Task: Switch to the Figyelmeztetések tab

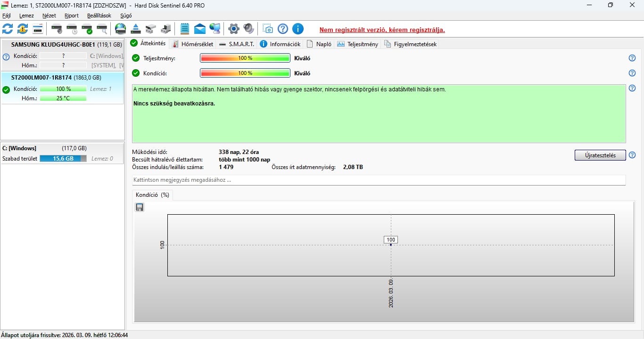Action: point(410,44)
